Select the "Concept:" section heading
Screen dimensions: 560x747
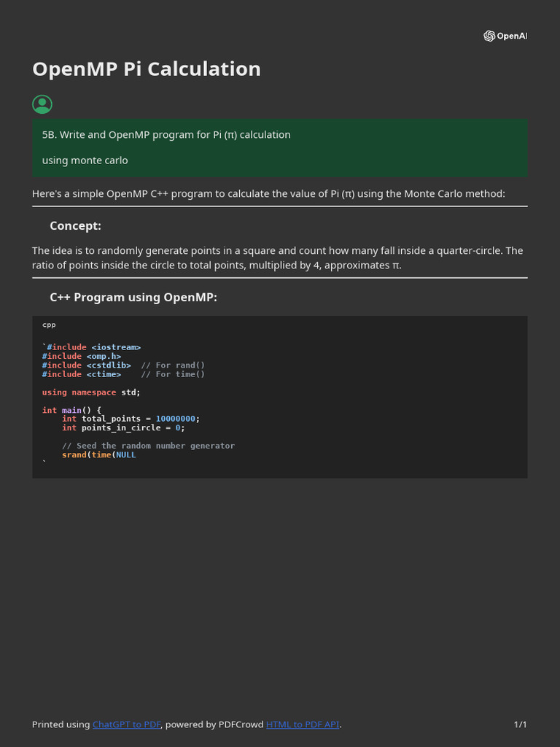[75, 226]
